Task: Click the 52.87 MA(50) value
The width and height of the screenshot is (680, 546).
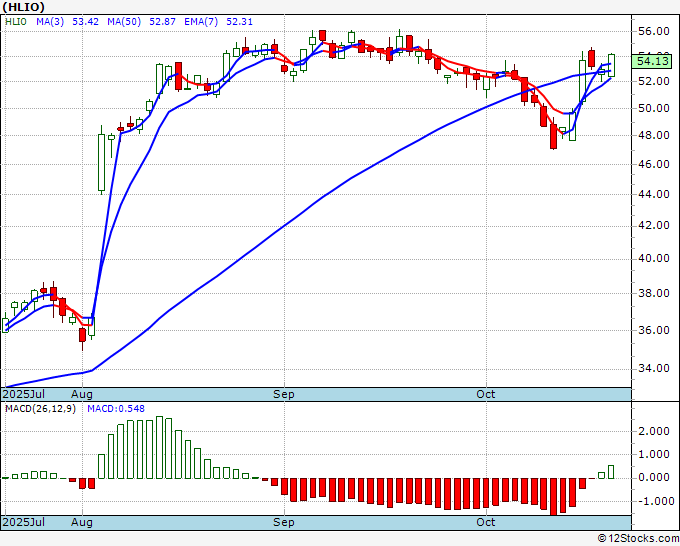Action: pyautogui.click(x=162, y=22)
